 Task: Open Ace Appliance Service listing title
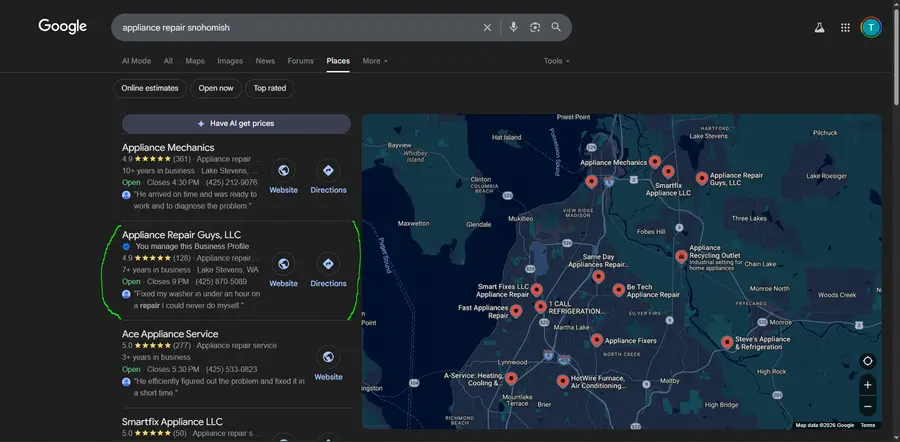(x=170, y=334)
